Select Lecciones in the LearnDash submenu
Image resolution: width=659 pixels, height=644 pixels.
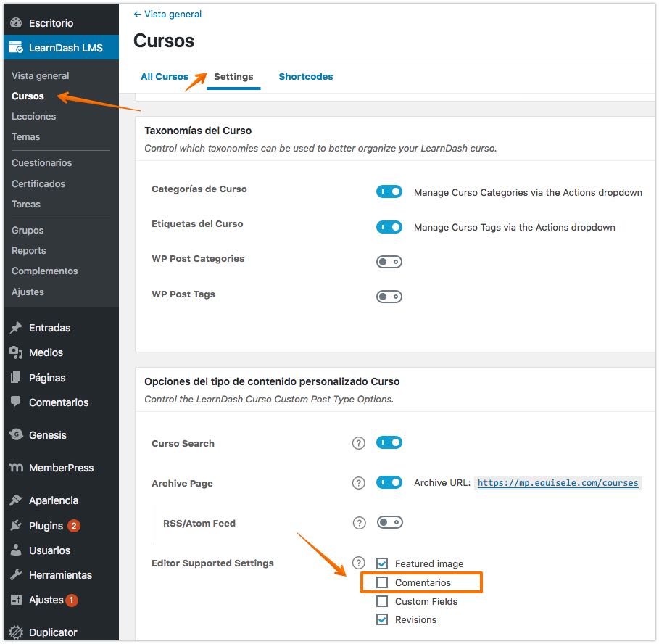click(33, 116)
